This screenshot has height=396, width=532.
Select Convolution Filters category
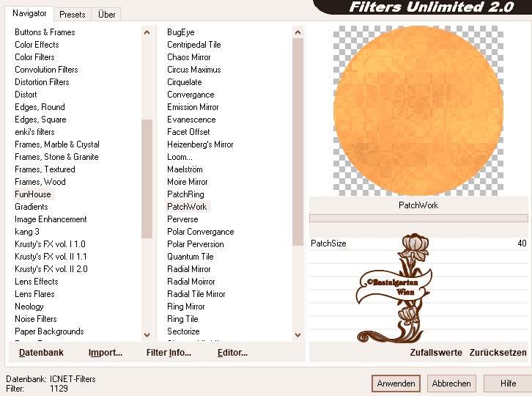point(46,70)
